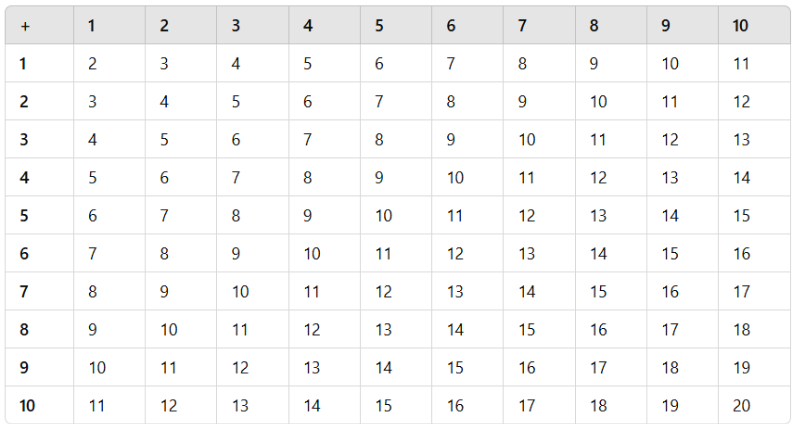Click sum cell for row 3, column 4
795x427 pixels.
(308, 140)
